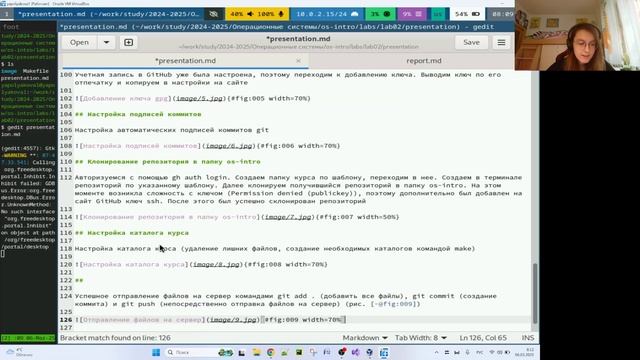The height and width of the screenshot is (360, 640).
Task: Click the Open button in gedit
Action: tap(79, 42)
